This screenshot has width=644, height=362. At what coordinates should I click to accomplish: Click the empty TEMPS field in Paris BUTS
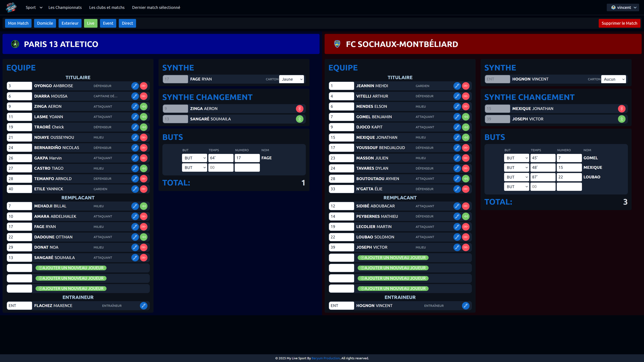coord(221,168)
